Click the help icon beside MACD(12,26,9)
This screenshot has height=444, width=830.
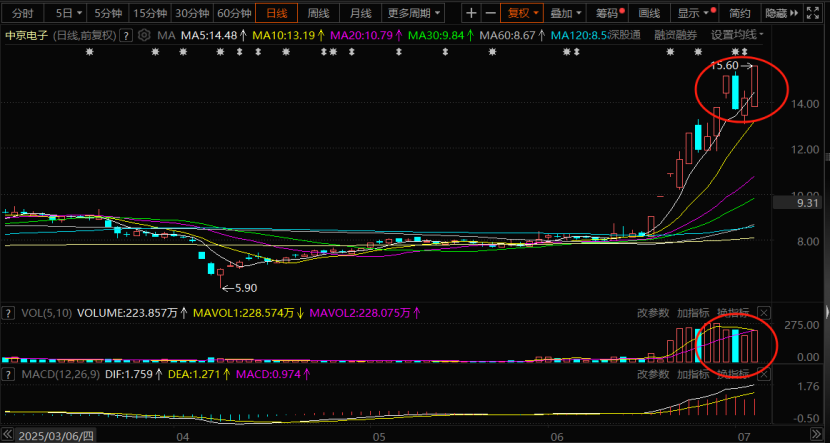click(x=7, y=375)
